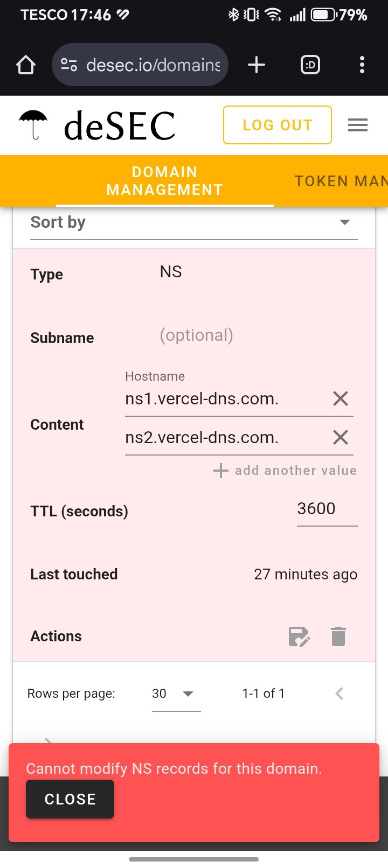Open the Rows per page dropdown
This screenshot has width=388, height=868.
176,694
